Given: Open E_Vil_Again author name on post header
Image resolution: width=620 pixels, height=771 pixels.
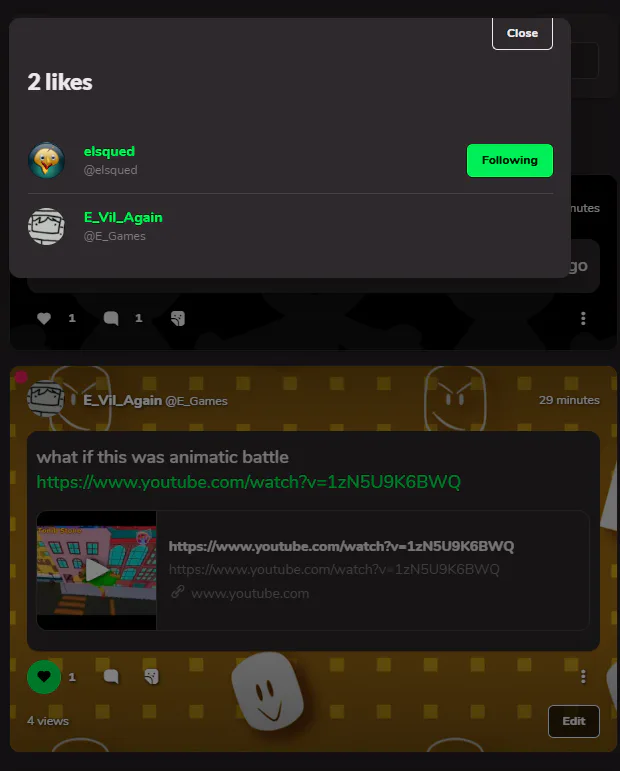Looking at the screenshot, I should point(122,400).
